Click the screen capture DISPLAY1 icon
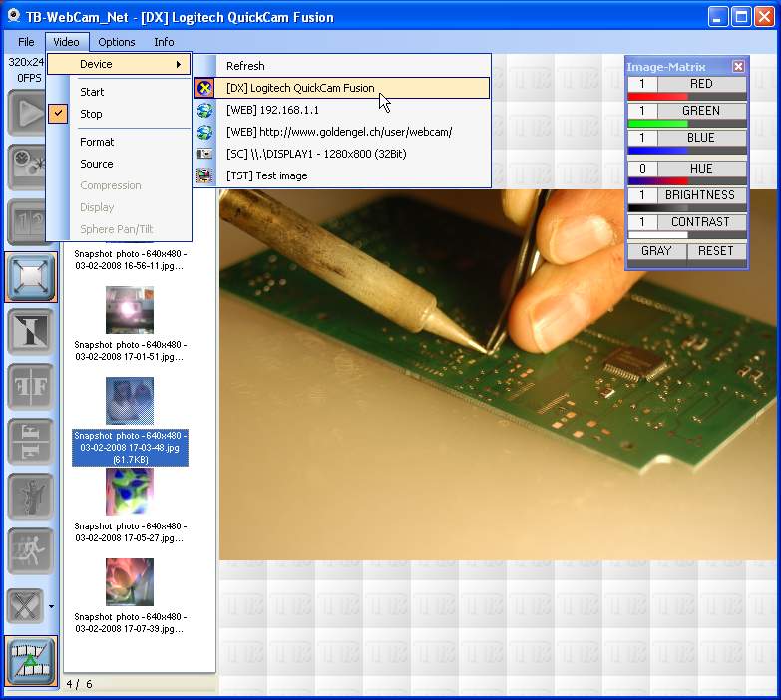The width and height of the screenshot is (781, 700). tap(204, 154)
